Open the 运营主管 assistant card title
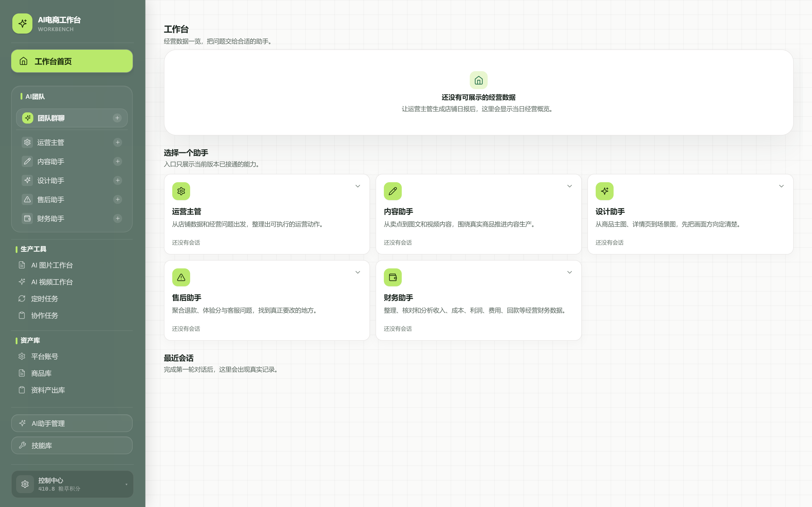 pyautogui.click(x=187, y=212)
